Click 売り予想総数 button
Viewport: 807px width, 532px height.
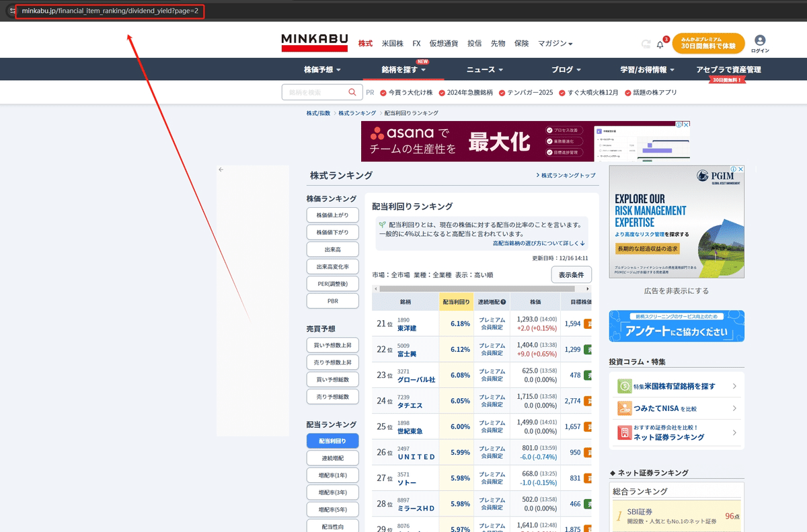tap(332, 396)
